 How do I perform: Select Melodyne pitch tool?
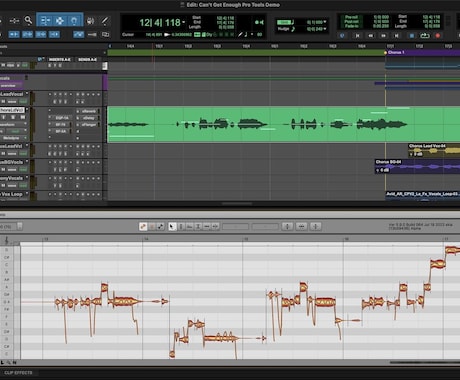181,227
